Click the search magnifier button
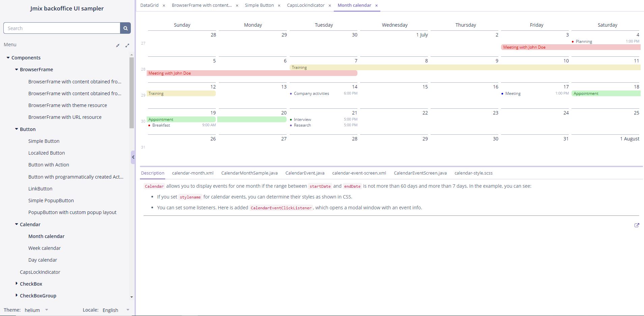The width and height of the screenshot is (644, 316). click(125, 28)
